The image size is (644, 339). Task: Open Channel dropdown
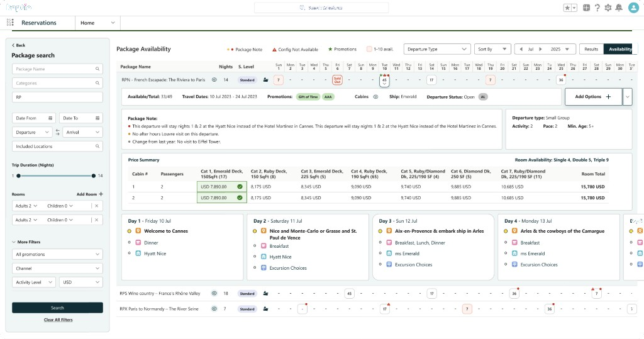click(x=57, y=269)
